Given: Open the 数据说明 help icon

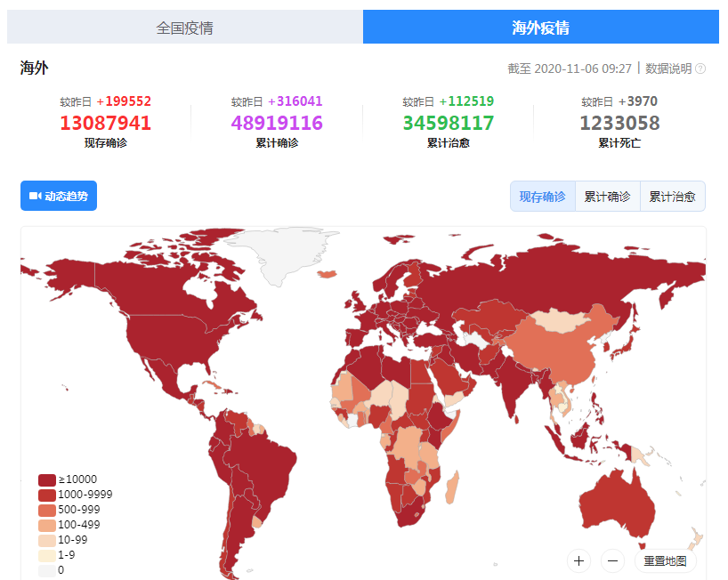Looking at the screenshot, I should [x=700, y=68].
